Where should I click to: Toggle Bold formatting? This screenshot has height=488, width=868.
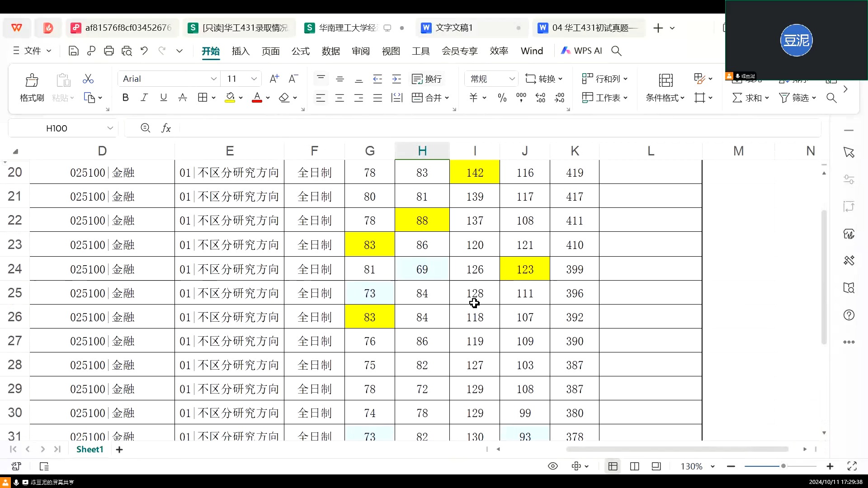125,98
